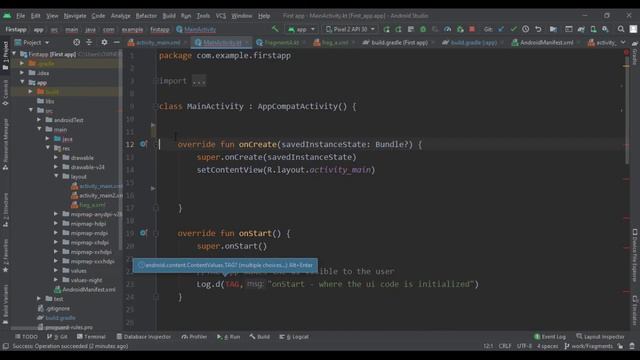
Task: Expand the drawable-v24 folder
Action: (x=56, y=167)
